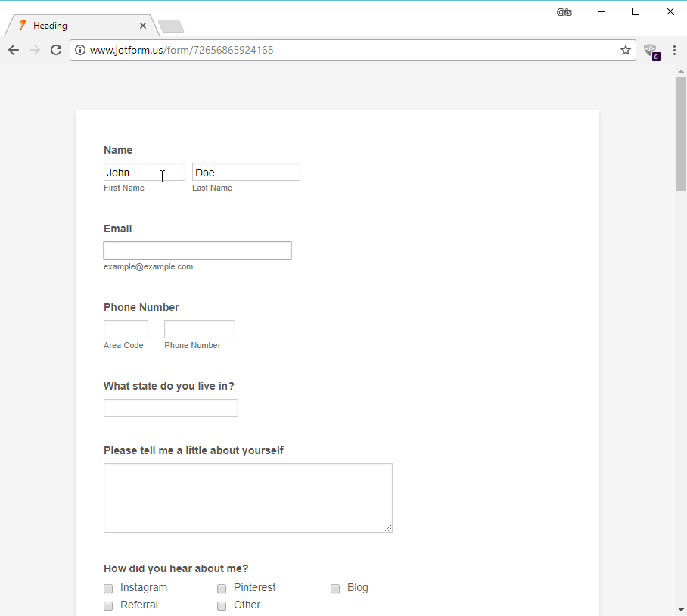687x616 pixels.
Task: Check the Other option
Action: (x=222, y=605)
